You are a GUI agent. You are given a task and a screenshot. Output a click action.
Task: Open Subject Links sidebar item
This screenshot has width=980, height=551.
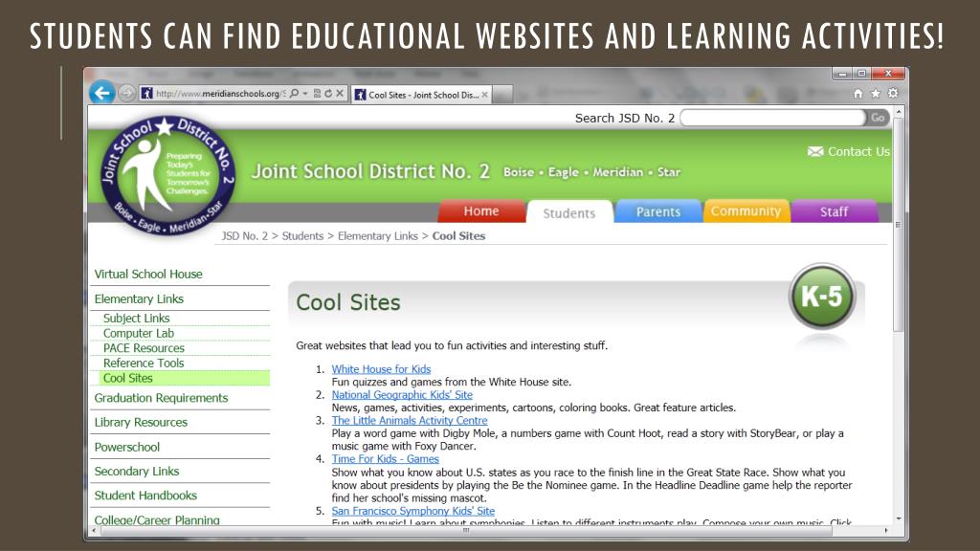click(136, 318)
